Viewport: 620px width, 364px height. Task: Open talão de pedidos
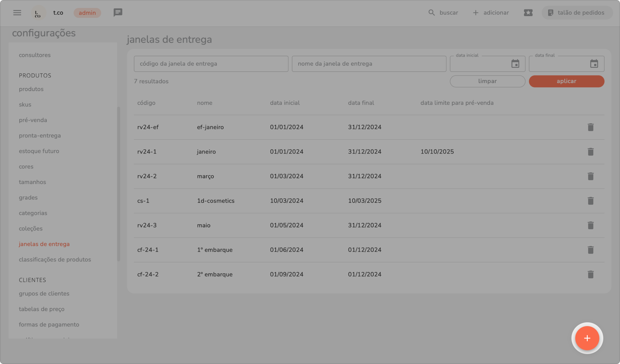(x=577, y=13)
